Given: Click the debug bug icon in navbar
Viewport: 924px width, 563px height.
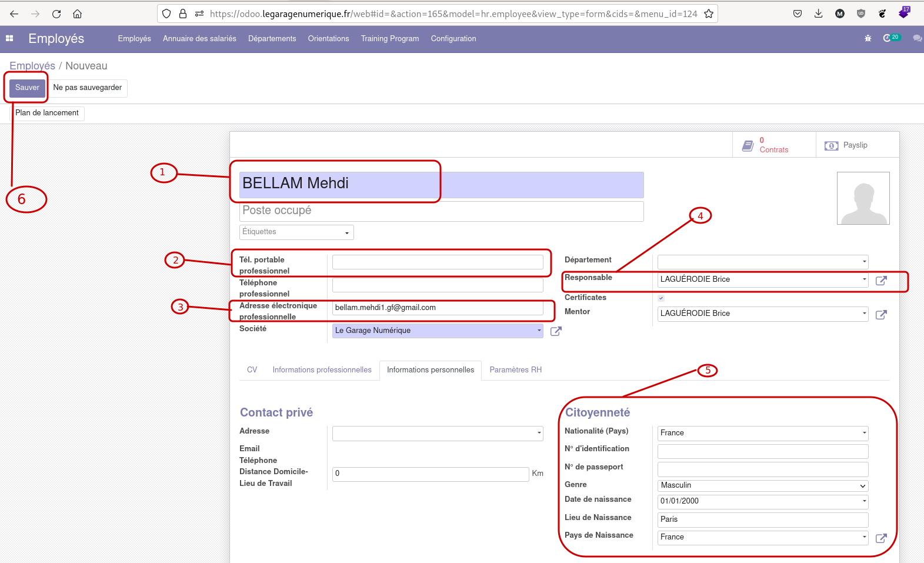Looking at the screenshot, I should tap(868, 38).
